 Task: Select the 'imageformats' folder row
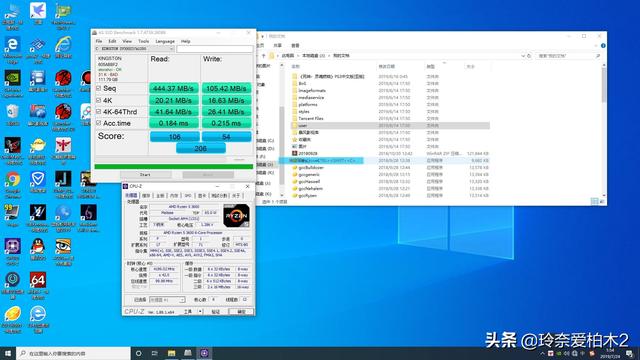coord(391,91)
